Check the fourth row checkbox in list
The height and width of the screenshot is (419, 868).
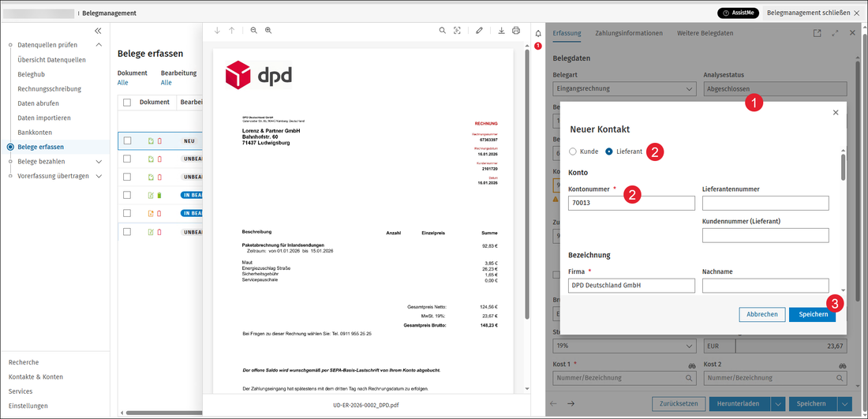(x=127, y=195)
